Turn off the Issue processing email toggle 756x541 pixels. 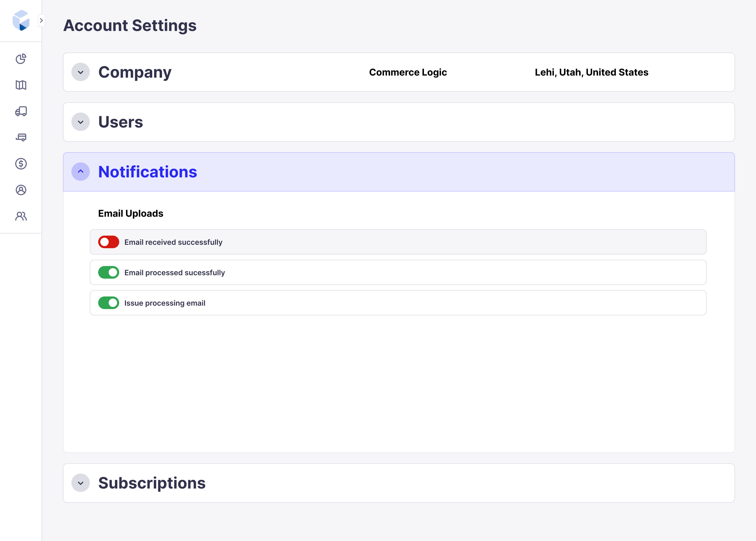click(108, 303)
